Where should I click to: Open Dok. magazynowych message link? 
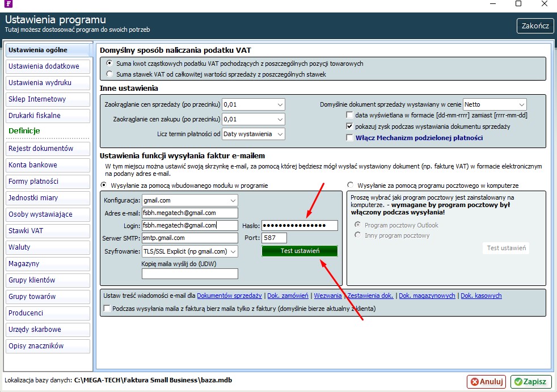pyautogui.click(x=427, y=296)
